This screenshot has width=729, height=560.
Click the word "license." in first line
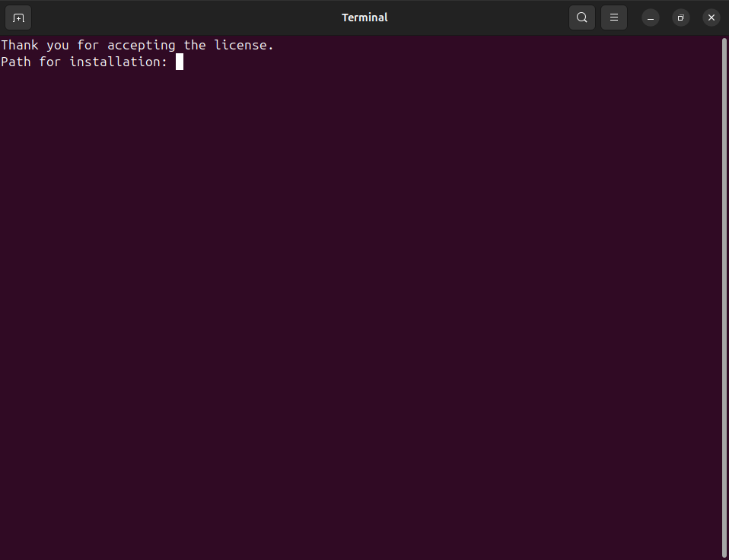(244, 45)
